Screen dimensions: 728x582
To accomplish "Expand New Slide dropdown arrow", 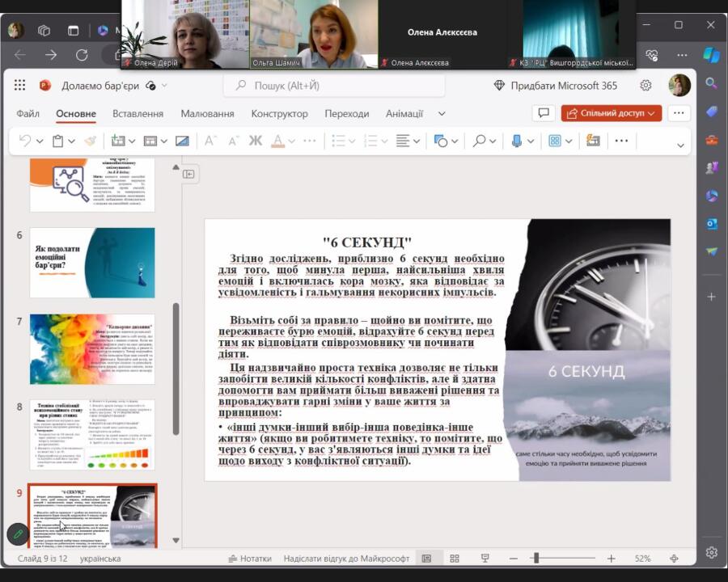I will [x=132, y=141].
